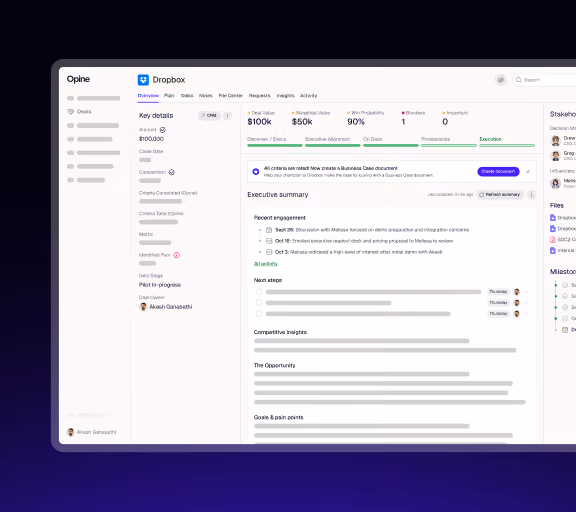576x512 pixels.
Task: Check the first Next steps checkbox
Action: coord(259,292)
